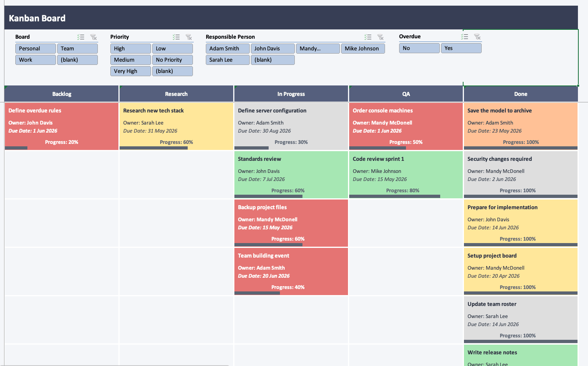Image resolution: width=588 pixels, height=366 pixels.
Task: Filter priority by Low
Action: coord(172,48)
